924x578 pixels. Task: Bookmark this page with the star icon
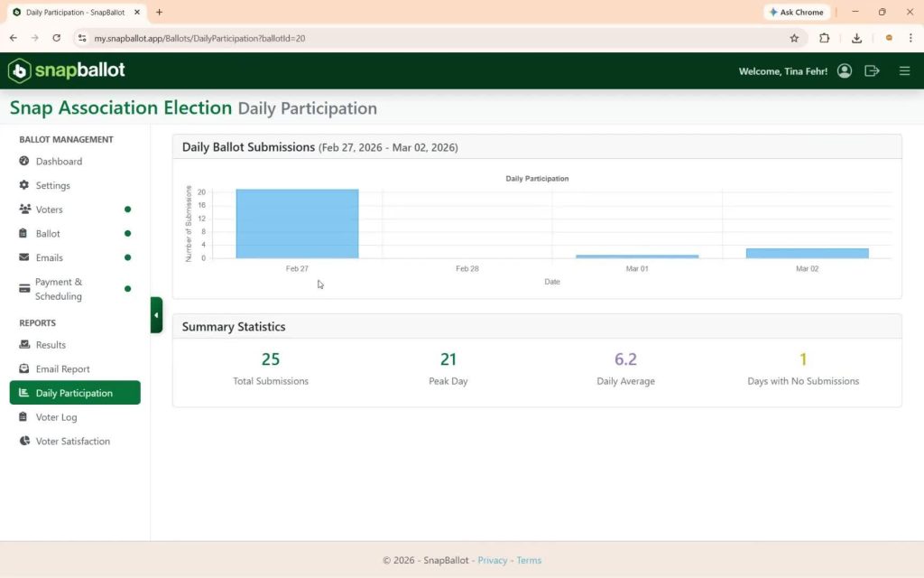(794, 38)
